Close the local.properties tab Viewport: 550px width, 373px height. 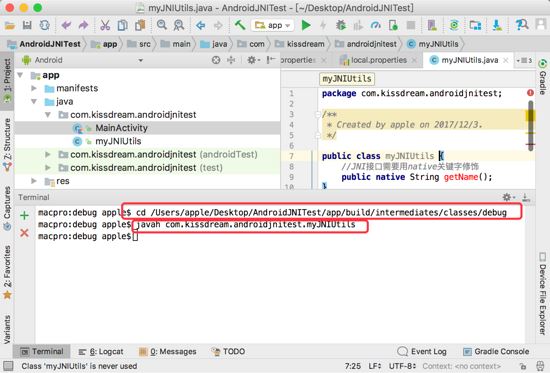pos(414,60)
